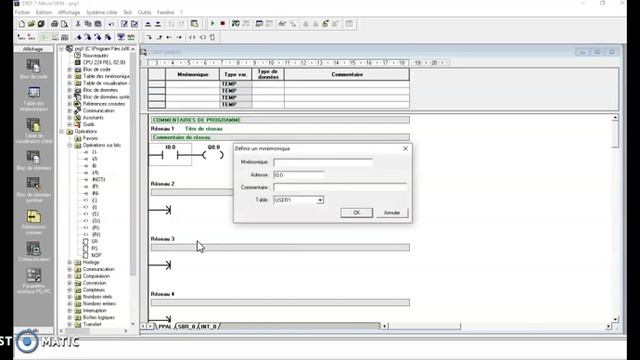
Task: Click the insert box toolbar icon
Action: [212, 37]
